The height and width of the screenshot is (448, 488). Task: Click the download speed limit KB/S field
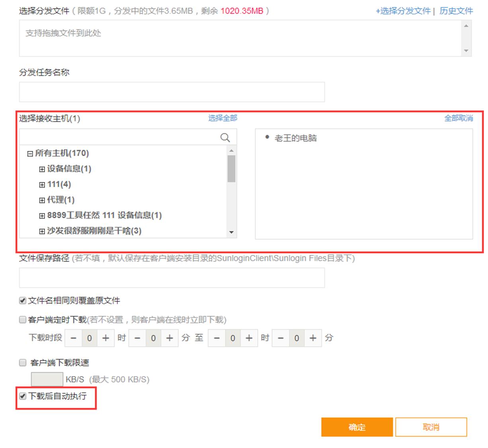47,379
